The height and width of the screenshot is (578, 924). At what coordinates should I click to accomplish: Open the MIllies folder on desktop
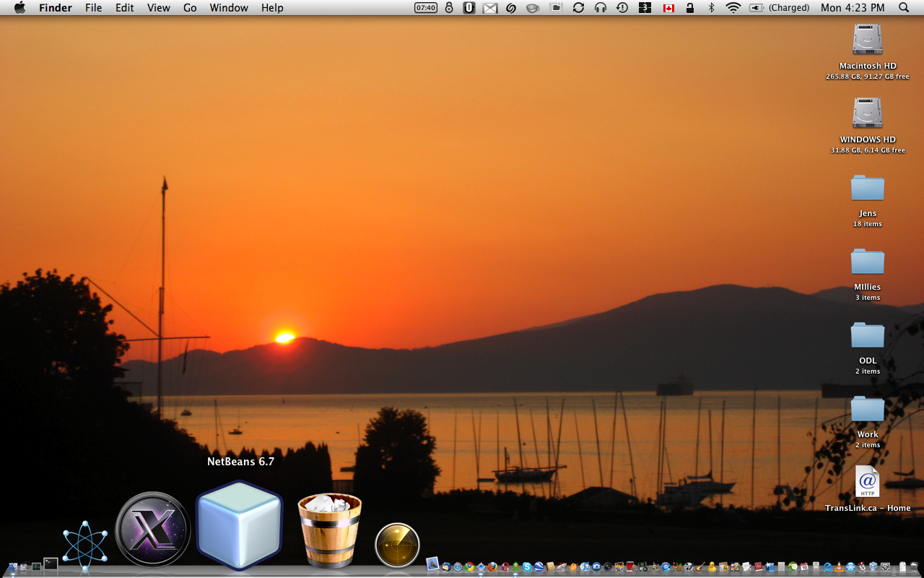click(867, 262)
